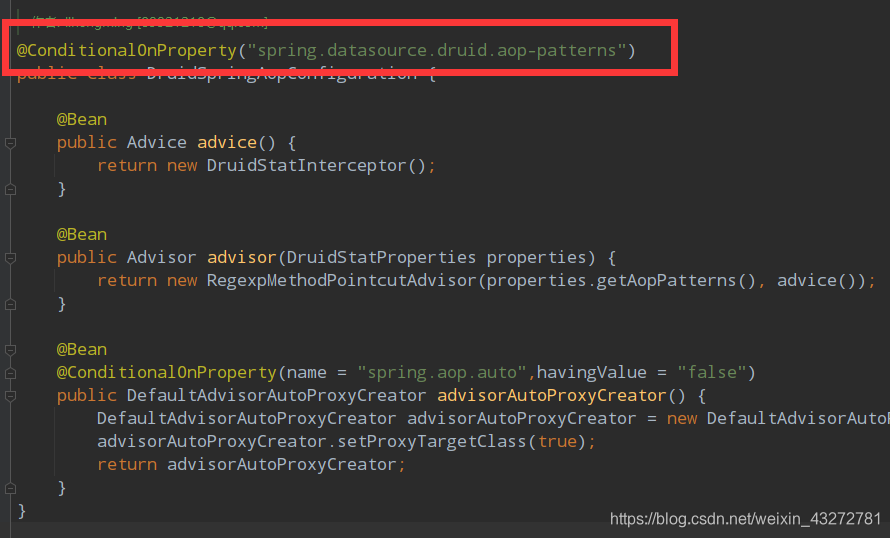This screenshot has width=890, height=538.
Task: Click advisorAutoProxyCreator in the final return statement
Action: click(x=282, y=465)
